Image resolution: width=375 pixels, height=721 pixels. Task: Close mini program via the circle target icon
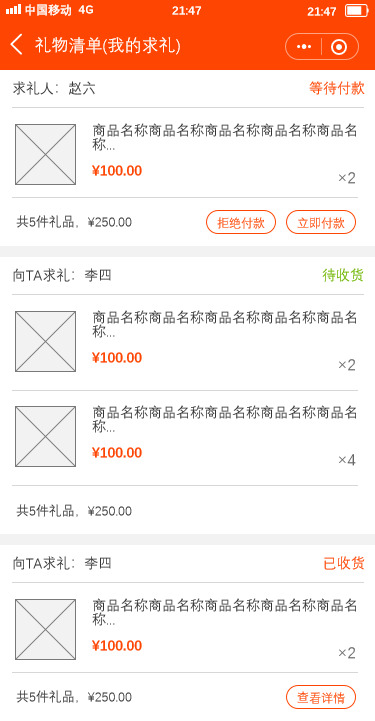(339, 47)
